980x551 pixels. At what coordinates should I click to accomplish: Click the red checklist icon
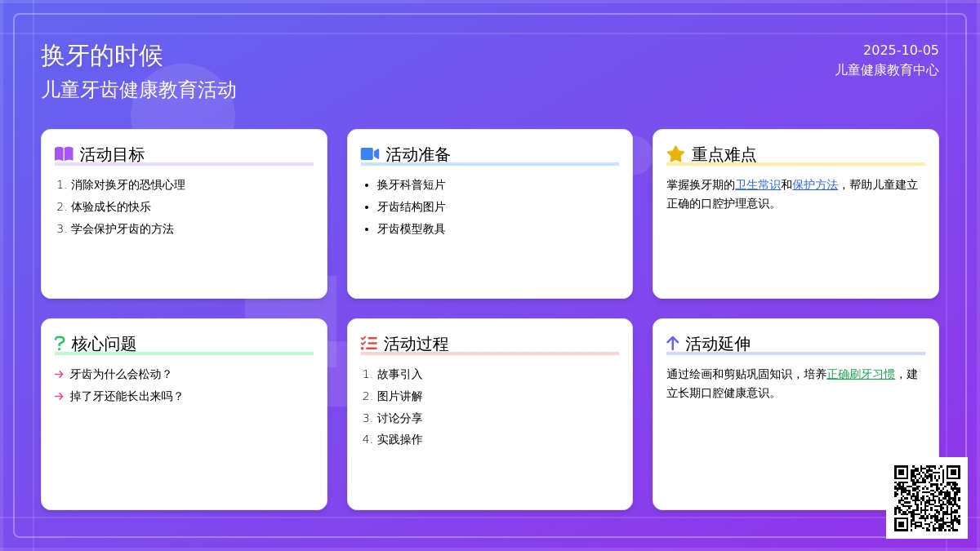click(x=369, y=344)
